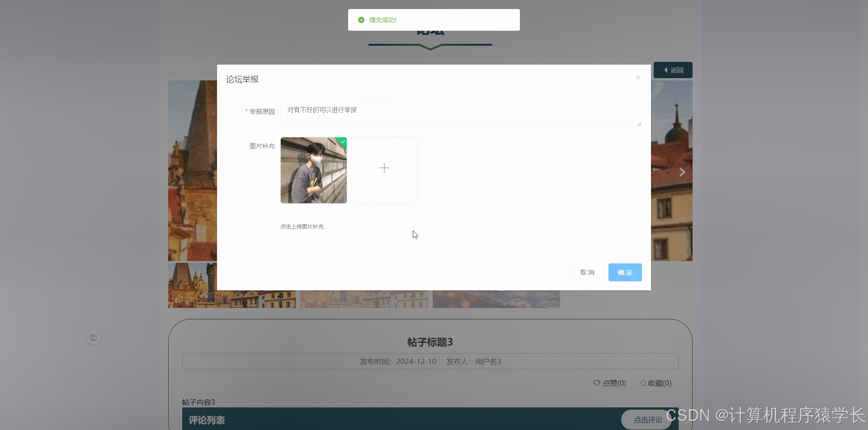Click the green success icon in the toast

[361, 19]
